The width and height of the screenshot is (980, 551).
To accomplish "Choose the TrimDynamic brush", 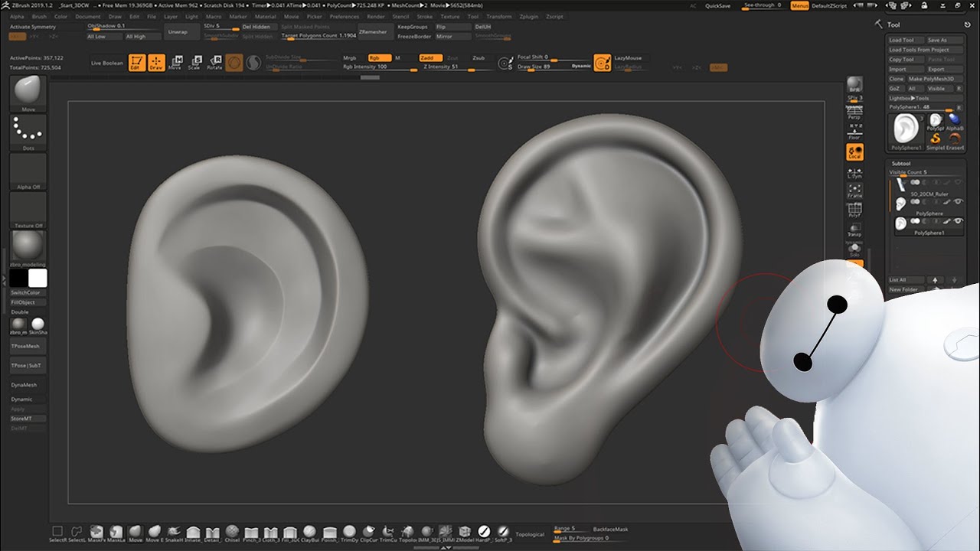I will (x=350, y=533).
